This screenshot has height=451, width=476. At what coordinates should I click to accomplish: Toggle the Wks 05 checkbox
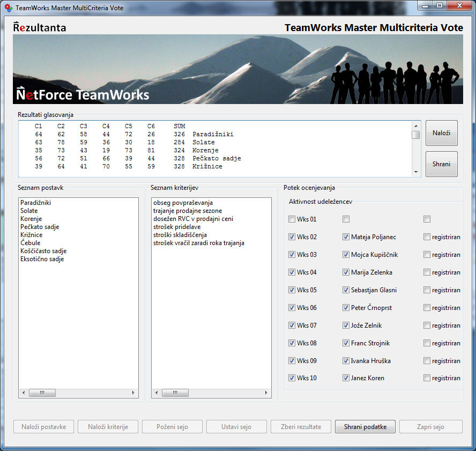(292, 290)
